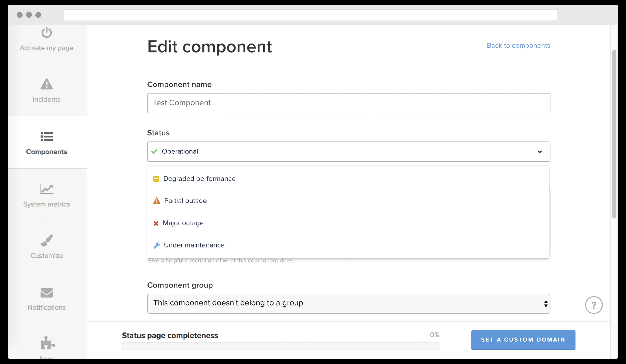Follow the Back to components link
The width and height of the screenshot is (626, 364).
coord(518,46)
